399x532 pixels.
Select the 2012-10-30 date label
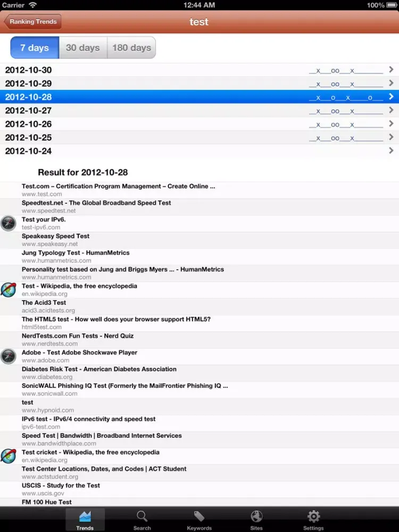pos(29,70)
